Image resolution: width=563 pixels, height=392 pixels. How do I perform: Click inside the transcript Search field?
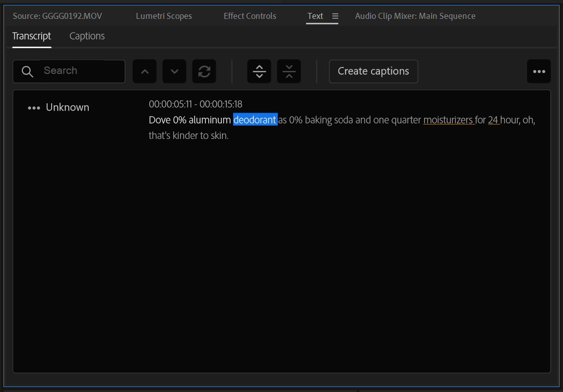point(74,71)
